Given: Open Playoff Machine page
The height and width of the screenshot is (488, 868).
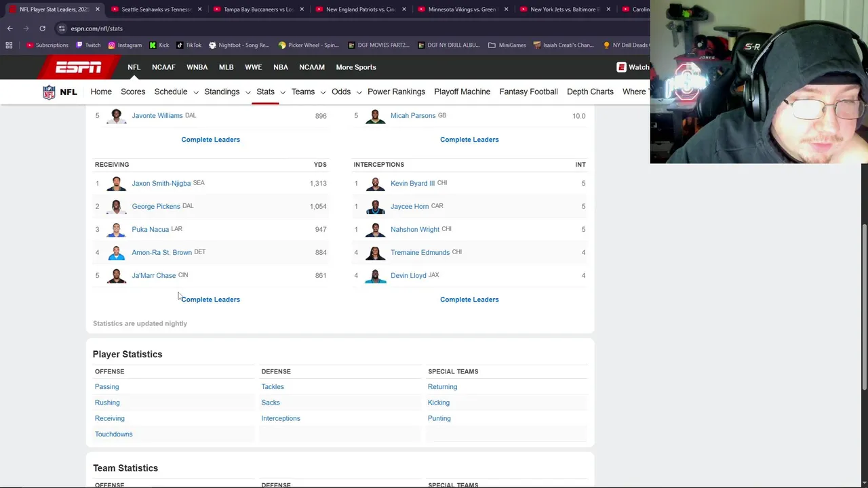Looking at the screenshot, I should coord(462,91).
